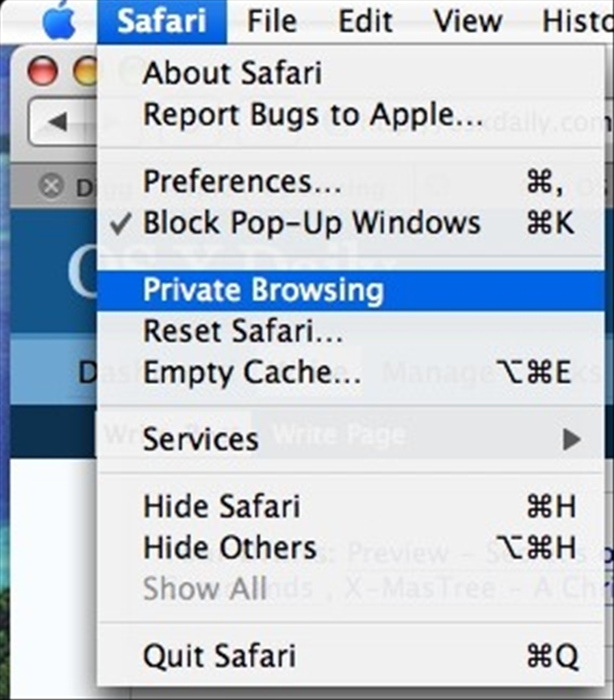Select About Safari
The image size is (614, 700).
tap(351, 73)
